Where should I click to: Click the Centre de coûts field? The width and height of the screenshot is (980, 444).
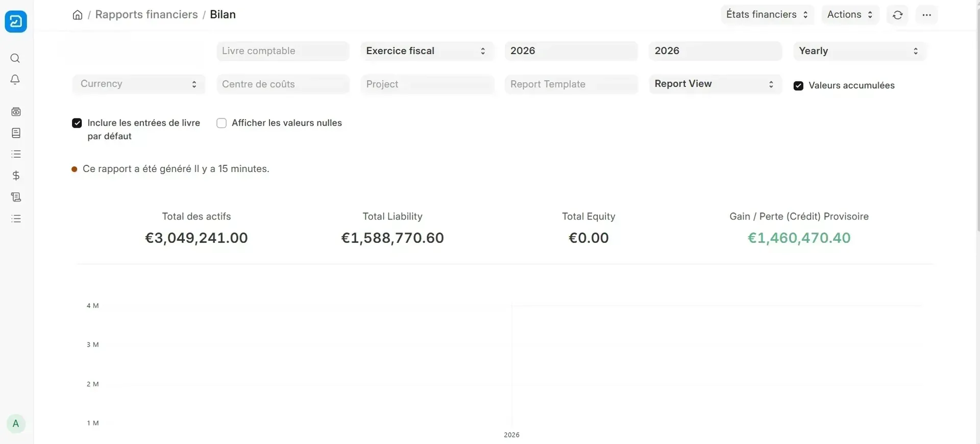click(x=283, y=84)
